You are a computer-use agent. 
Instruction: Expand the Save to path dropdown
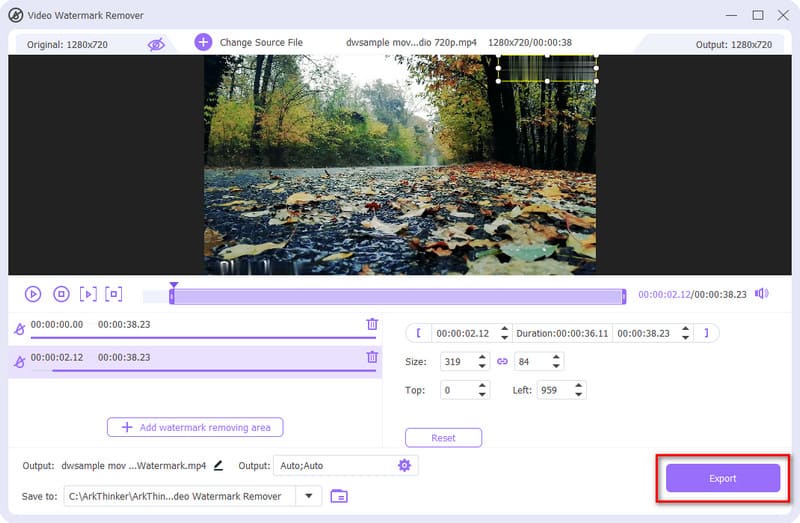click(x=309, y=496)
